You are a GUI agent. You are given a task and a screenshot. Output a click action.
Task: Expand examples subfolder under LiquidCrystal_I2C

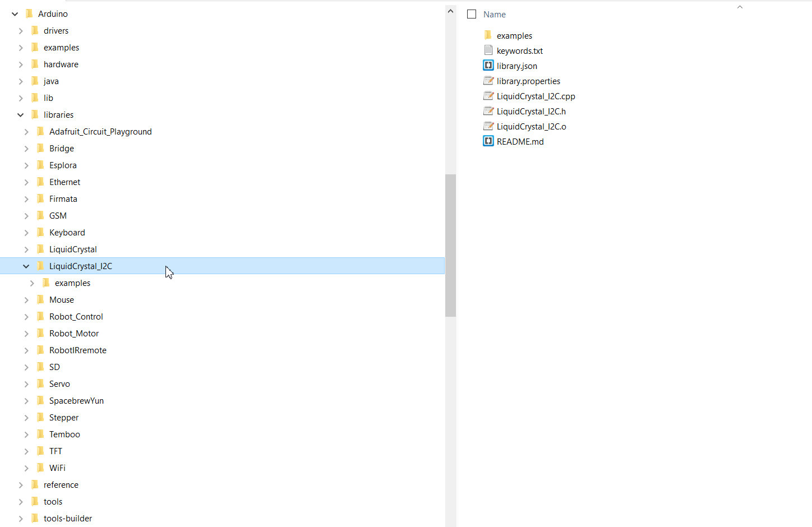click(x=32, y=283)
